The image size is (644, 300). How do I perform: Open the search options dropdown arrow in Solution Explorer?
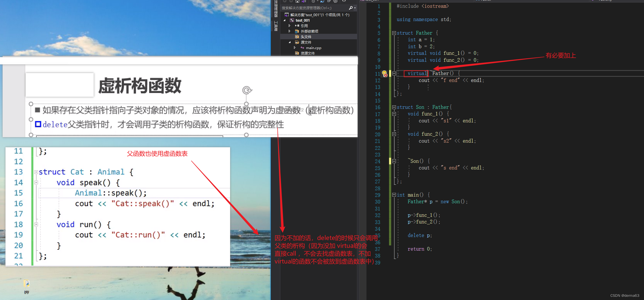coord(355,8)
